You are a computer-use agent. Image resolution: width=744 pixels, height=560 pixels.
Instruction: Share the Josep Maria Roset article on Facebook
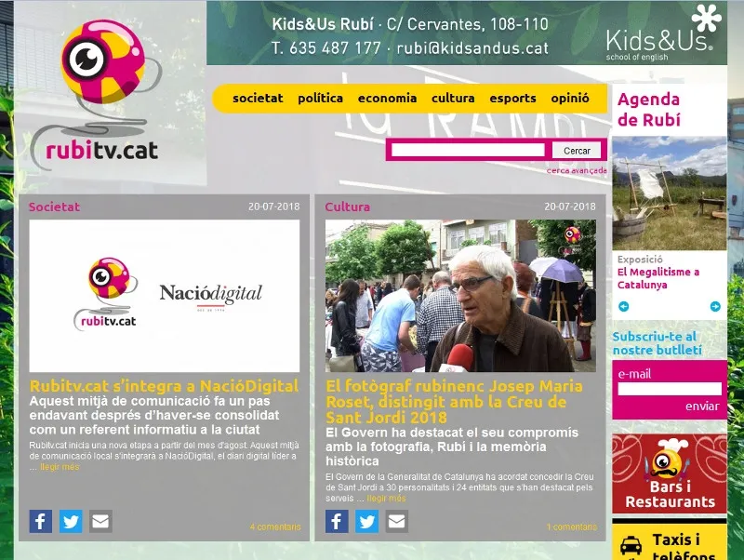337,521
